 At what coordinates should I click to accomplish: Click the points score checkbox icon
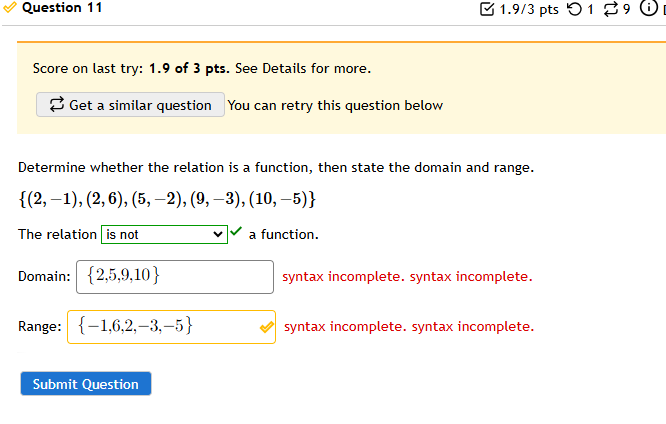tap(487, 9)
